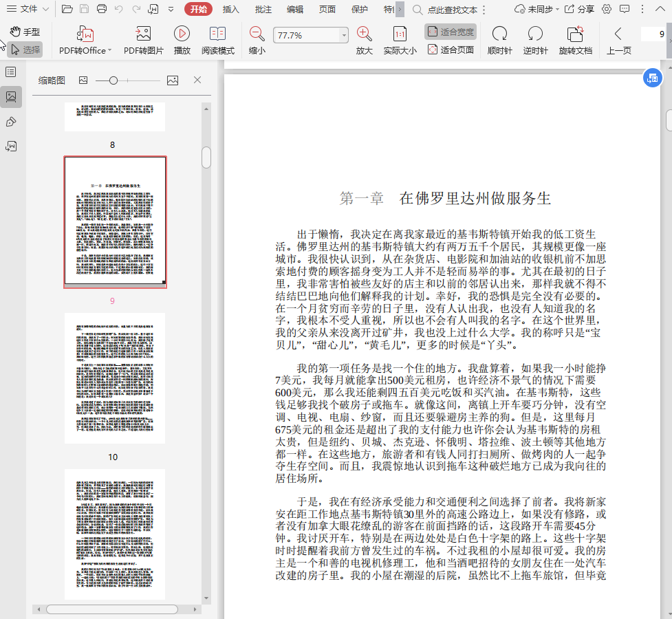Click the 分享 share button
This screenshot has height=619, width=672.
coord(579,9)
